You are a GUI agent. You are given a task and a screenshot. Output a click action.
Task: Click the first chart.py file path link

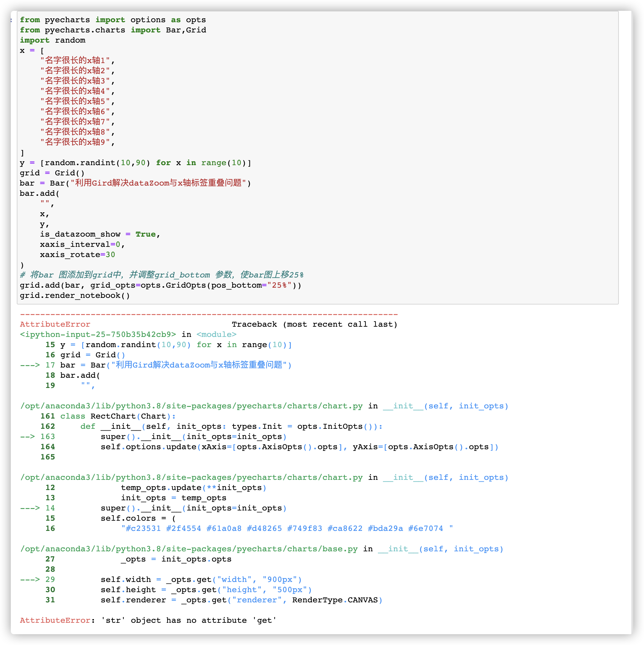pos(191,406)
